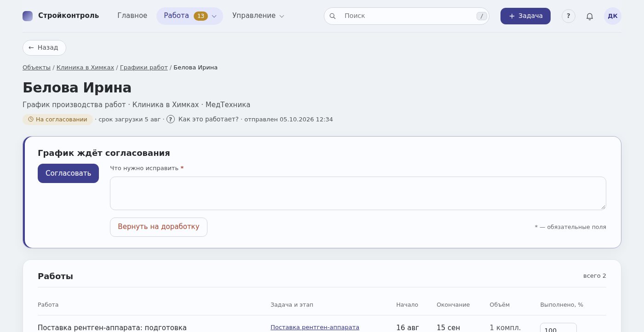Click the 'Выполнено, %' column header
Viewport: 644px width, 332px height.
coord(562,305)
